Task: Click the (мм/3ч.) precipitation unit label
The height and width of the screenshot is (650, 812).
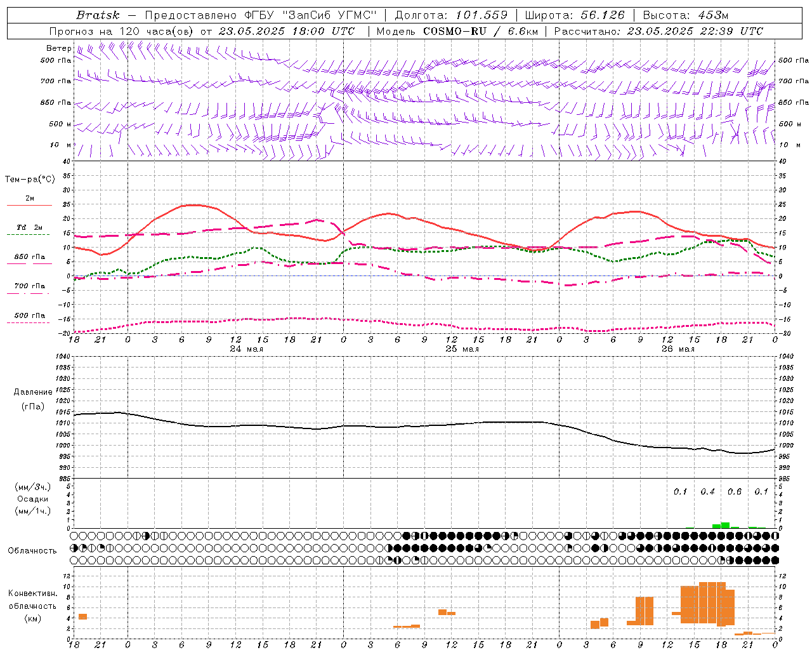Action: click(x=33, y=487)
